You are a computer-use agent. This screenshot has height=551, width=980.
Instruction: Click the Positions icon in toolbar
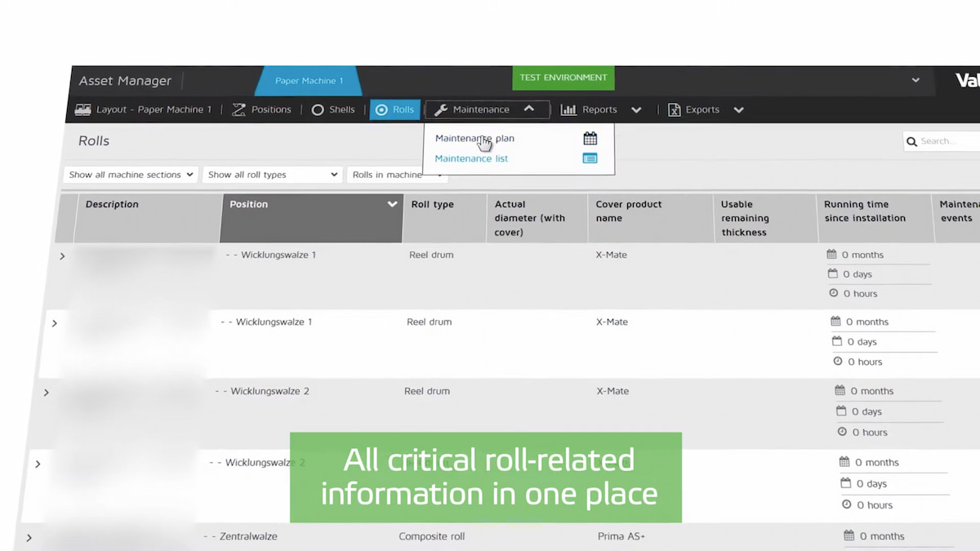[x=238, y=109]
